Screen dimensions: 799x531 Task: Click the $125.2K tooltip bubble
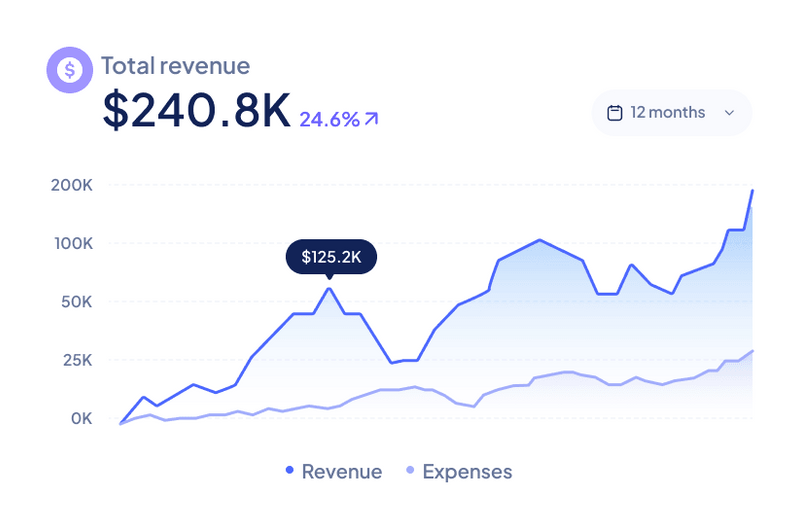[330, 257]
